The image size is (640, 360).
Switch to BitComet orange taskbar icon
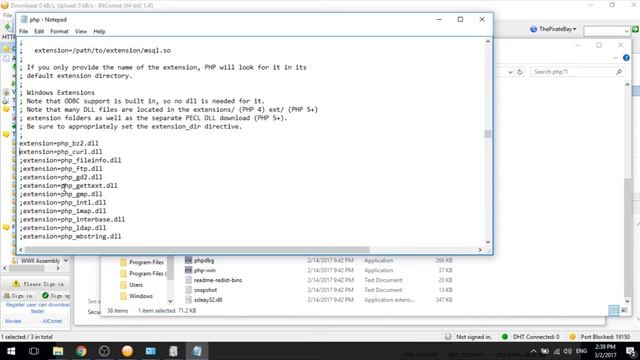(x=127, y=351)
